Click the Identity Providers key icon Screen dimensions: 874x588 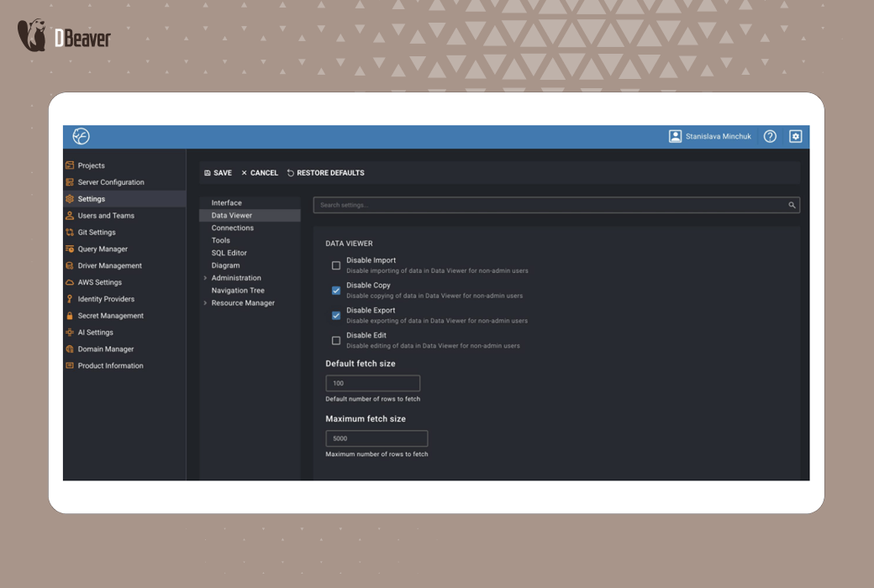pyautogui.click(x=70, y=298)
